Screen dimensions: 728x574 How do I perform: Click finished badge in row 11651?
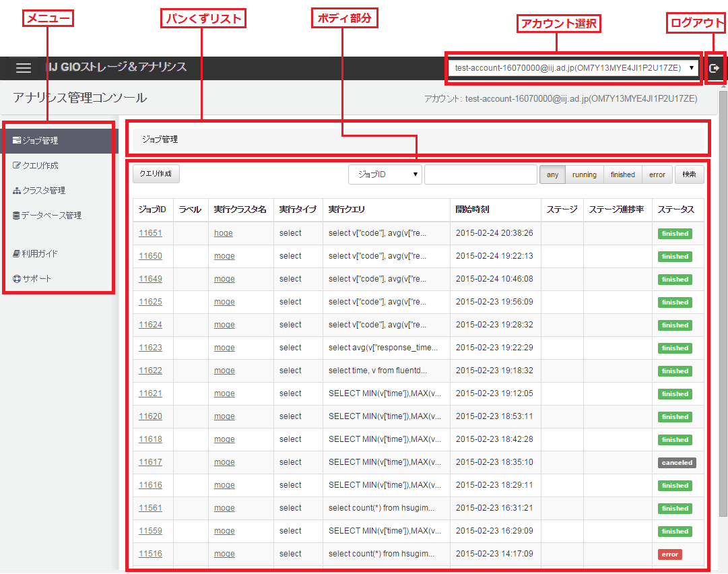click(x=675, y=234)
